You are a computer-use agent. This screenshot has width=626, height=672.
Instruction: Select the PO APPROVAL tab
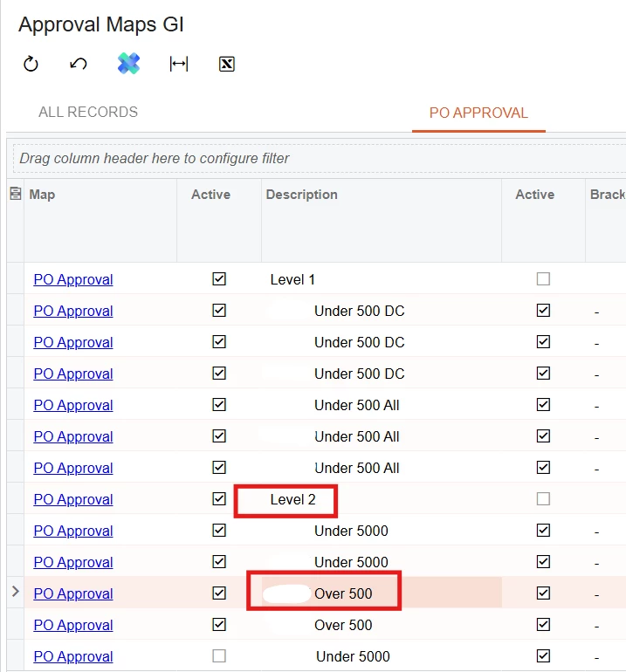tap(478, 113)
